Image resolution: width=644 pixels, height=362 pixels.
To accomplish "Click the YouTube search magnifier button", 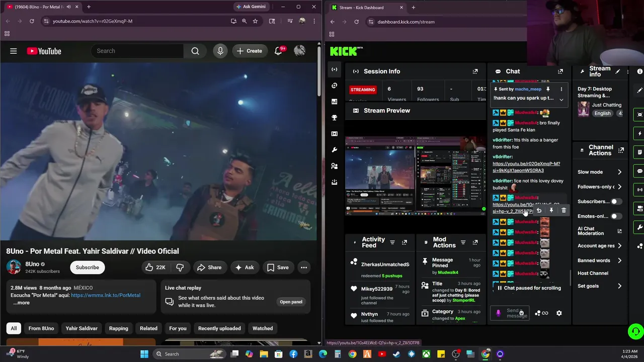I will click(195, 51).
